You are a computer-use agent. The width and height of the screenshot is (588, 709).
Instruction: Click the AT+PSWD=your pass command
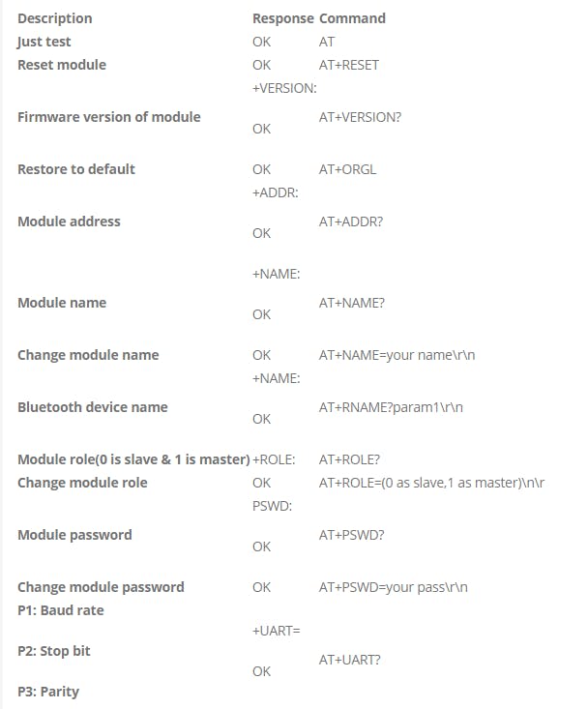pyautogui.click(x=394, y=587)
